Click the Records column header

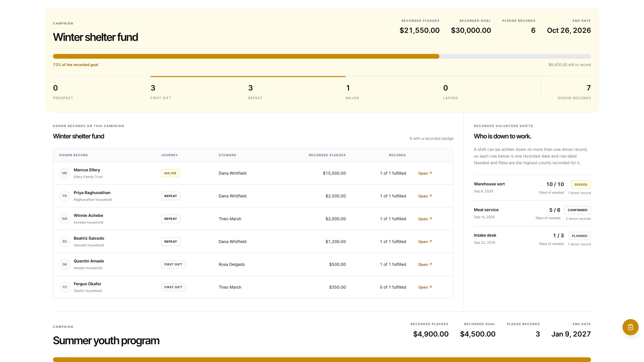(x=397, y=155)
